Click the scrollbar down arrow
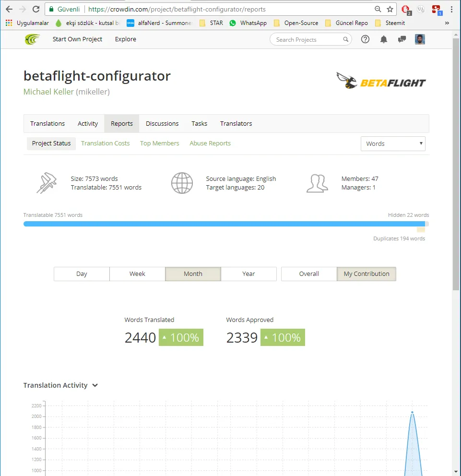Viewport: 461px width, 476px height. pyautogui.click(x=456, y=472)
